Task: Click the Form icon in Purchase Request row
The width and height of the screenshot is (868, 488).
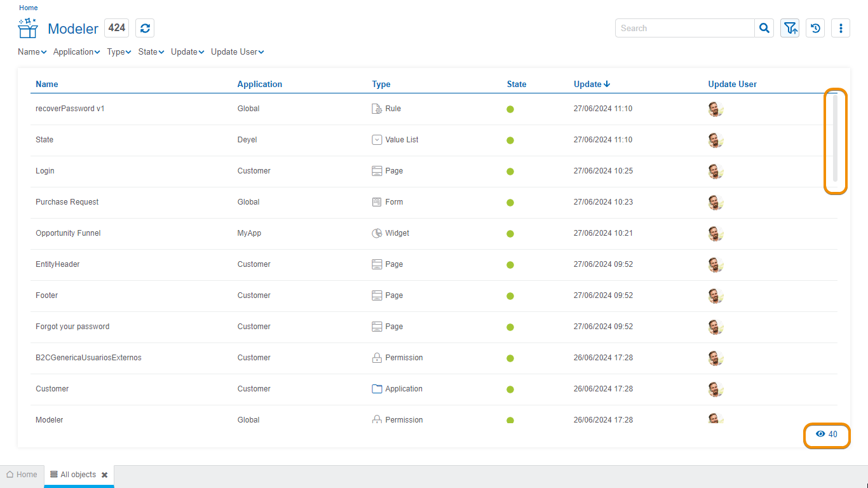Action: coord(377,202)
